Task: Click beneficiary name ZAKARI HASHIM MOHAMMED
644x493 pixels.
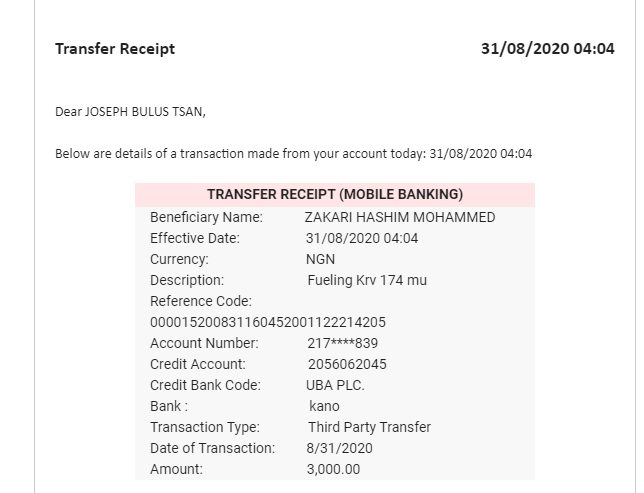Action: pos(400,217)
